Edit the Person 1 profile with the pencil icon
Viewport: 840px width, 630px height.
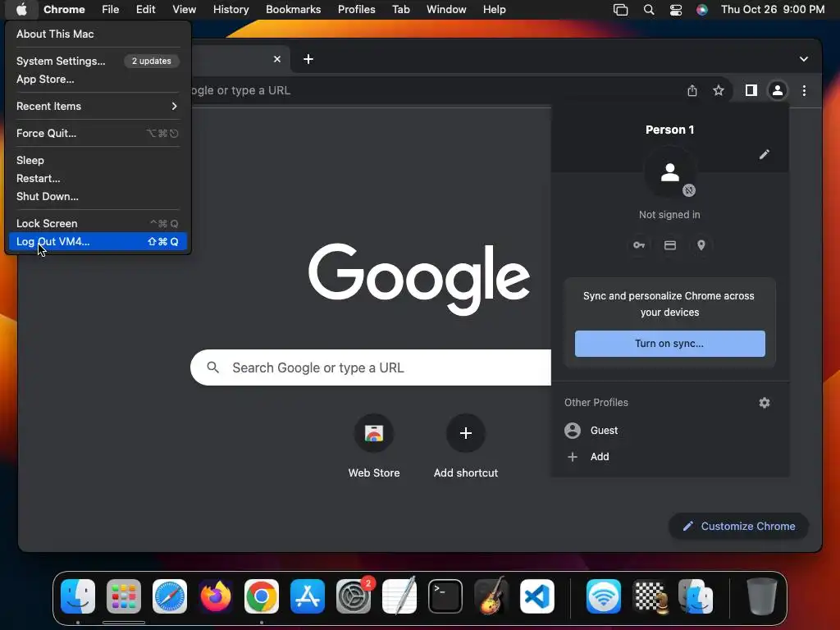click(x=765, y=154)
